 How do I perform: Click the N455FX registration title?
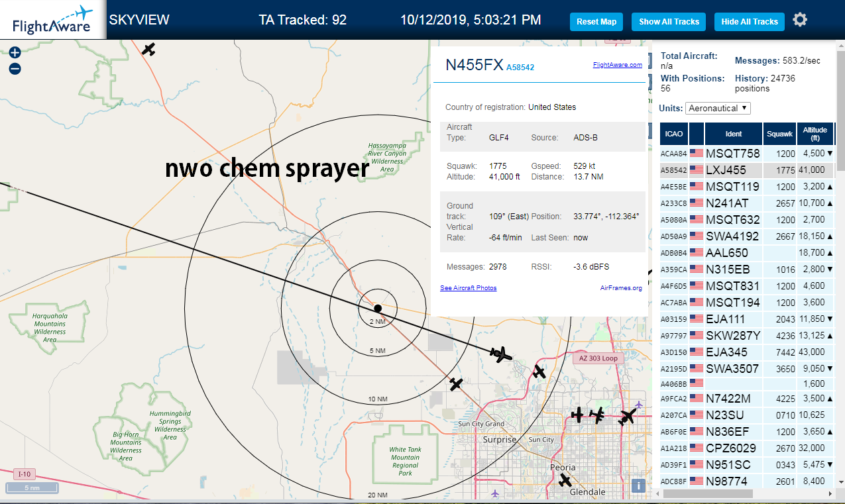tap(475, 65)
